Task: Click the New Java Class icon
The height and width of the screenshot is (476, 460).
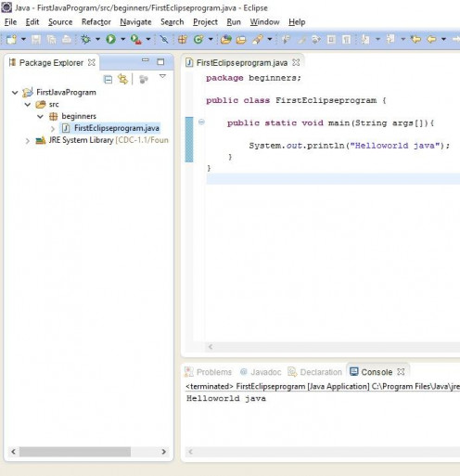Action: pyautogui.click(x=198, y=39)
